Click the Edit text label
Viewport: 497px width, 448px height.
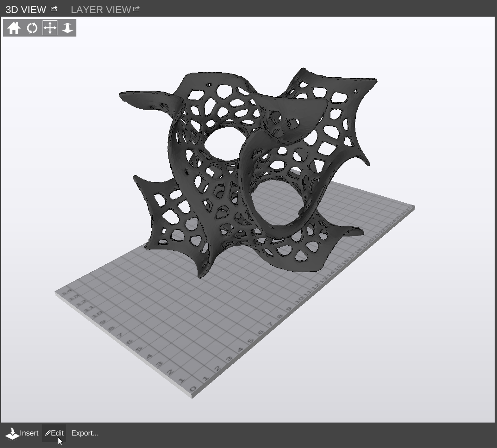coord(57,433)
